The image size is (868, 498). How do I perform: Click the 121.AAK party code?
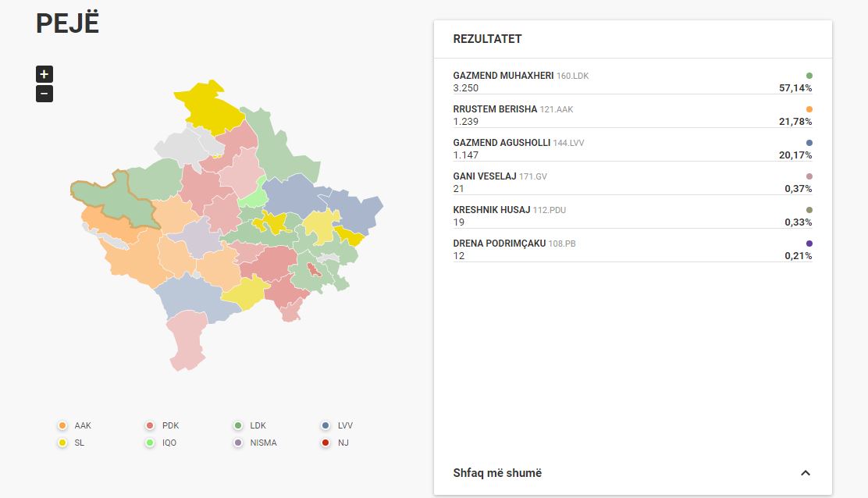point(557,109)
